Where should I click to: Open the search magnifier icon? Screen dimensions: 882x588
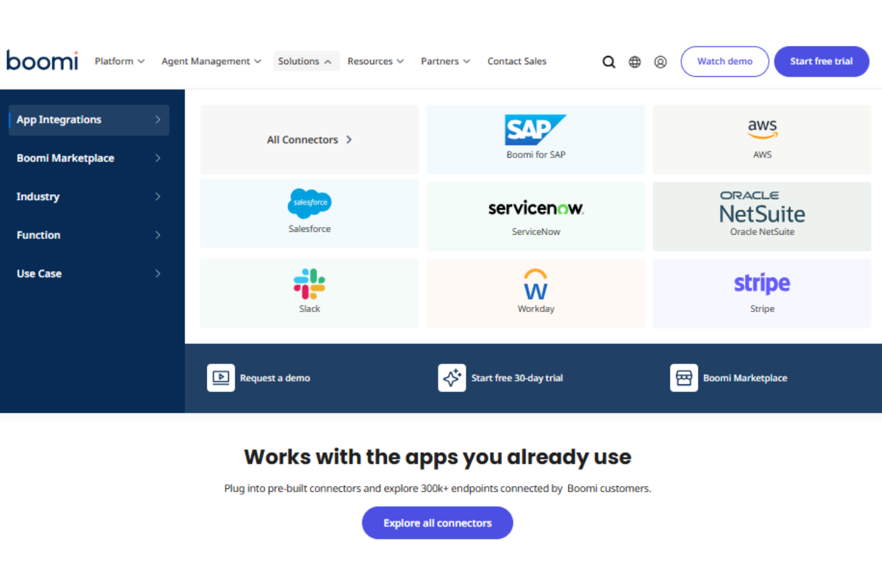pyautogui.click(x=608, y=62)
